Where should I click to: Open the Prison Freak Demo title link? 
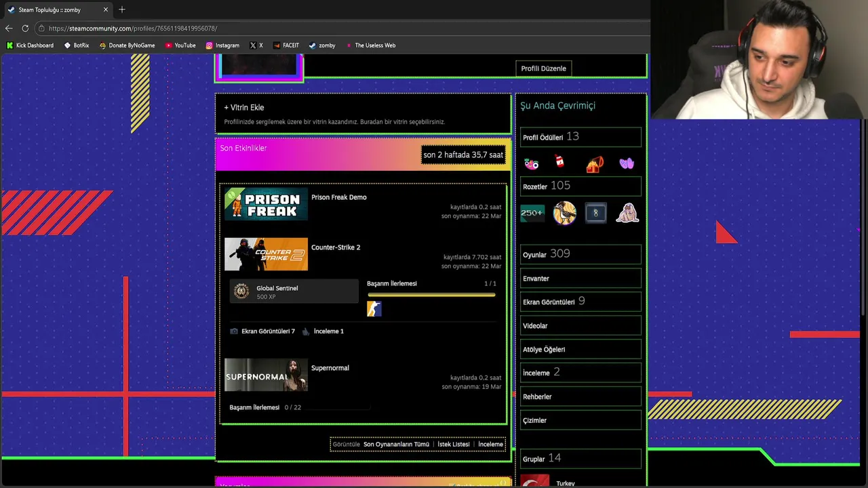coord(339,197)
